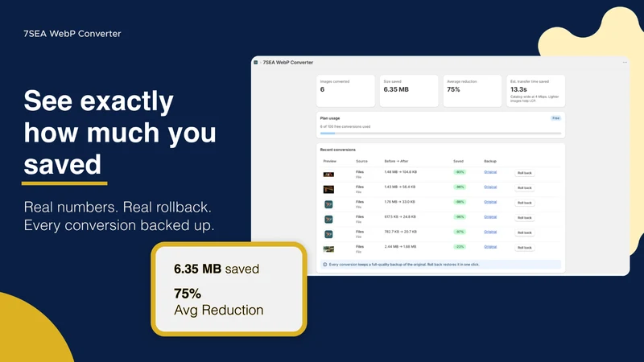Open Original backup link for the 1.76 MB file
The image size is (644, 362).
[x=490, y=202]
